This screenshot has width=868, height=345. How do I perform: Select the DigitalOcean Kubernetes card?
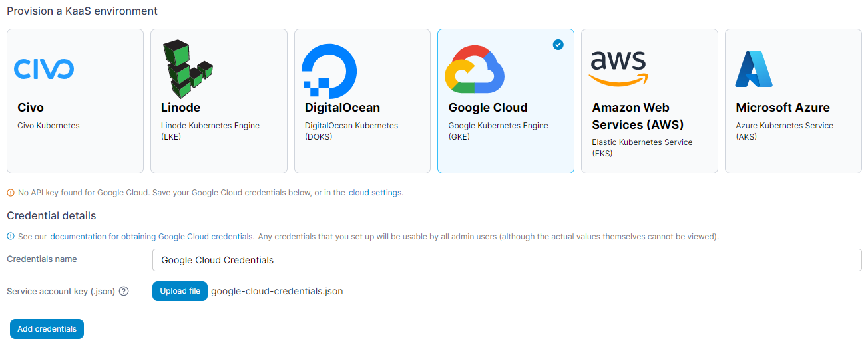[363, 101]
